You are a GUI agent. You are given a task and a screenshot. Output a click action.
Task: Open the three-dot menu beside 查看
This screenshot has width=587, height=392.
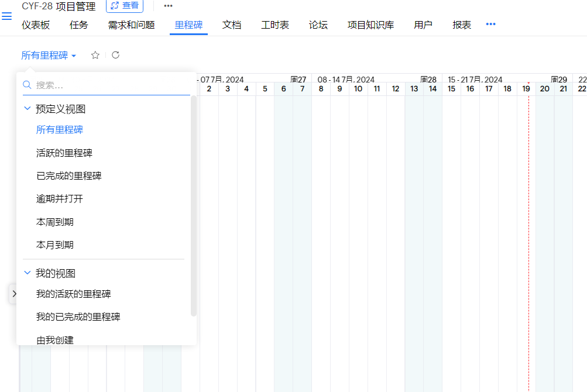168,6
